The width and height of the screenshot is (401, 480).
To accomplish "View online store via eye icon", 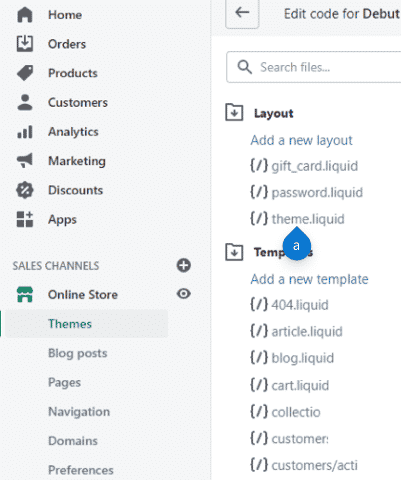I will point(184,294).
